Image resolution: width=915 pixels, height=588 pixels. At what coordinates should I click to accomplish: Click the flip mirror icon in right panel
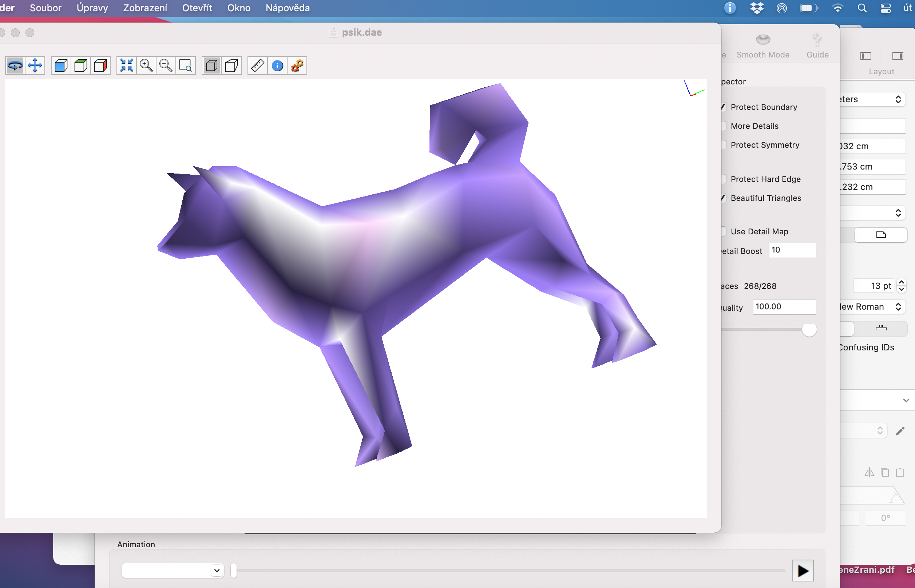click(870, 472)
